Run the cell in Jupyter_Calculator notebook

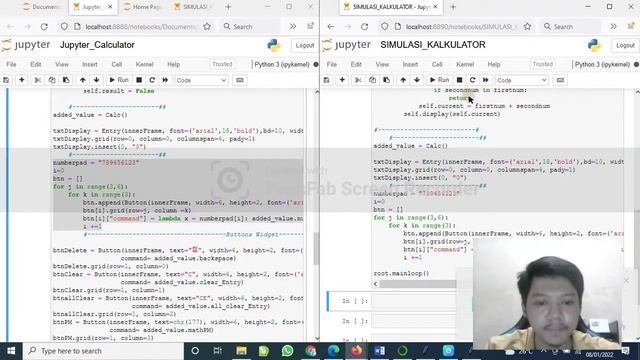coord(119,80)
